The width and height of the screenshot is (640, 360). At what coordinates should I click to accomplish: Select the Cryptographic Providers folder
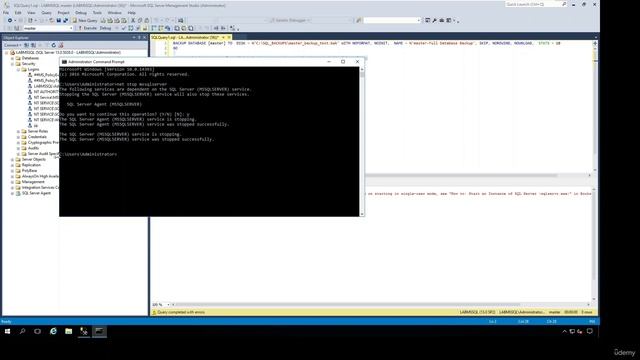point(43,142)
